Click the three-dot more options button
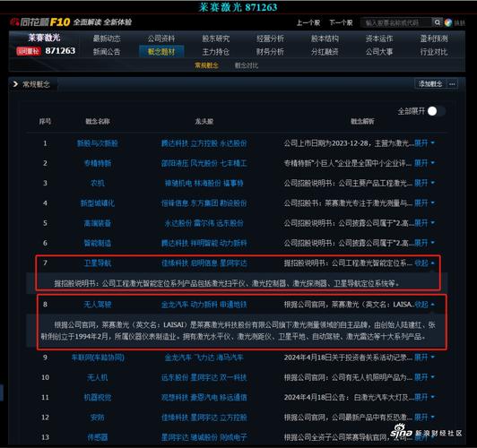 pos(452,84)
